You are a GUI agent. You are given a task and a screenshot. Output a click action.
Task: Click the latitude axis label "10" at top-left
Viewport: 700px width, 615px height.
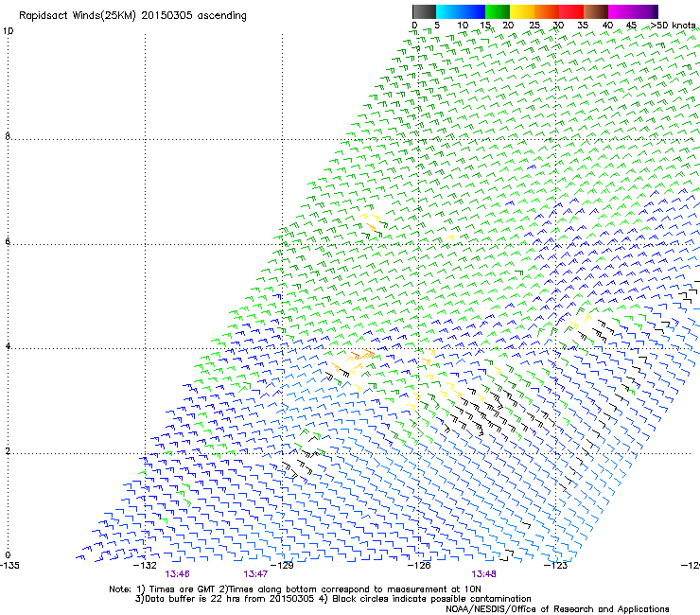[x=8, y=31]
